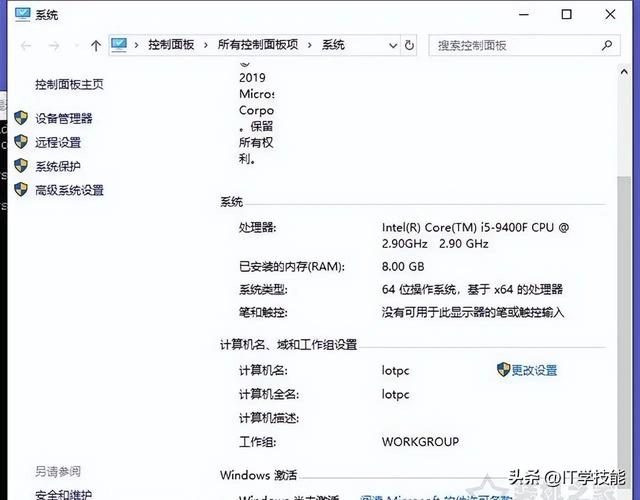The height and width of the screenshot is (500, 640).
Task: Minimize the System window
Action: pos(524,14)
